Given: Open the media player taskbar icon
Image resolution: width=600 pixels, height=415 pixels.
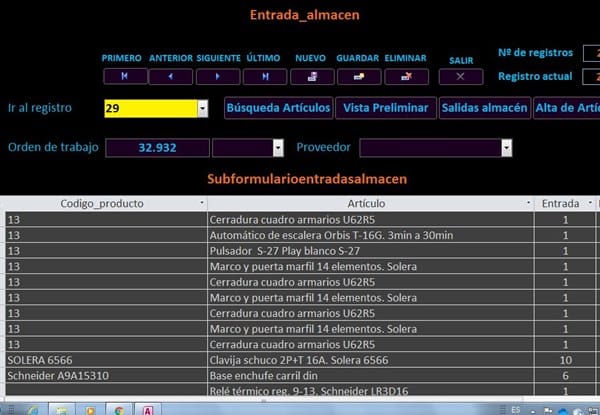Looking at the screenshot, I should (90, 410).
